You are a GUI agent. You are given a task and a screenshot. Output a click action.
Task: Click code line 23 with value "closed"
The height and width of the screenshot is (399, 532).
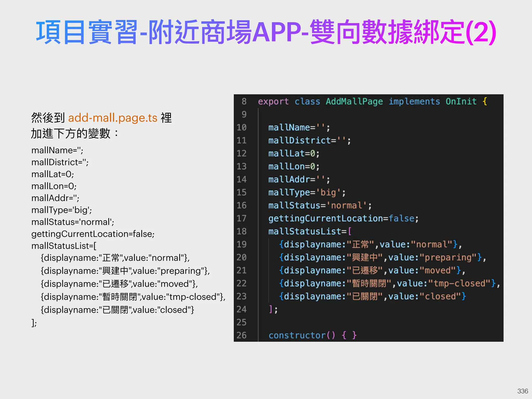point(373,296)
